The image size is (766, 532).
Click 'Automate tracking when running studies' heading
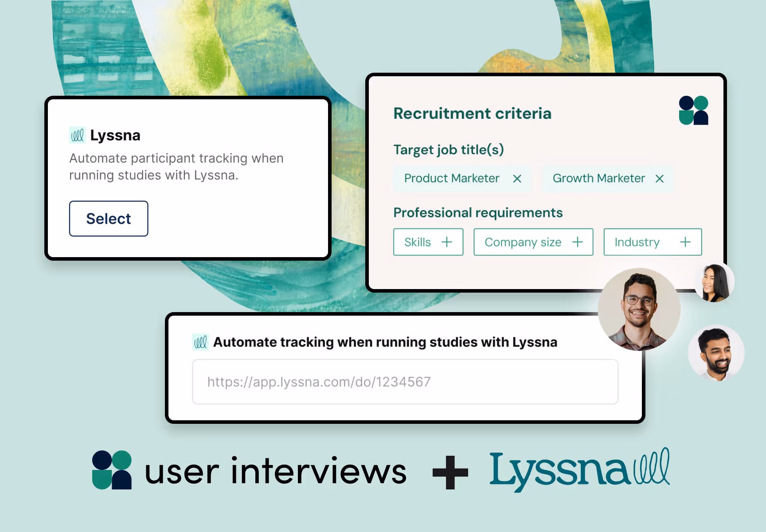pyautogui.click(x=385, y=342)
